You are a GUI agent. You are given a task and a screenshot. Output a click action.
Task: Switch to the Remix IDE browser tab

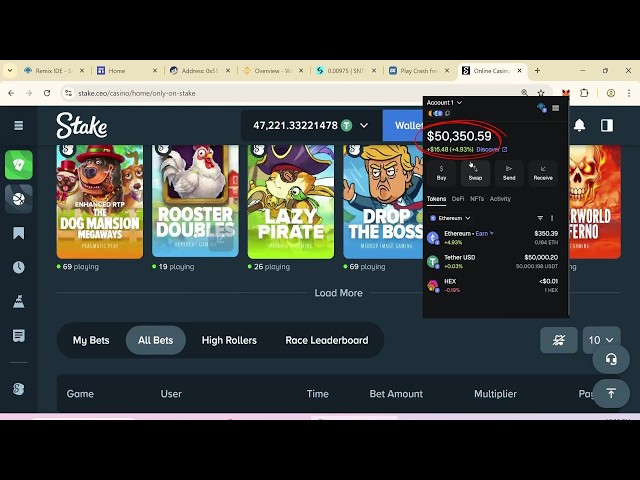(x=53, y=71)
